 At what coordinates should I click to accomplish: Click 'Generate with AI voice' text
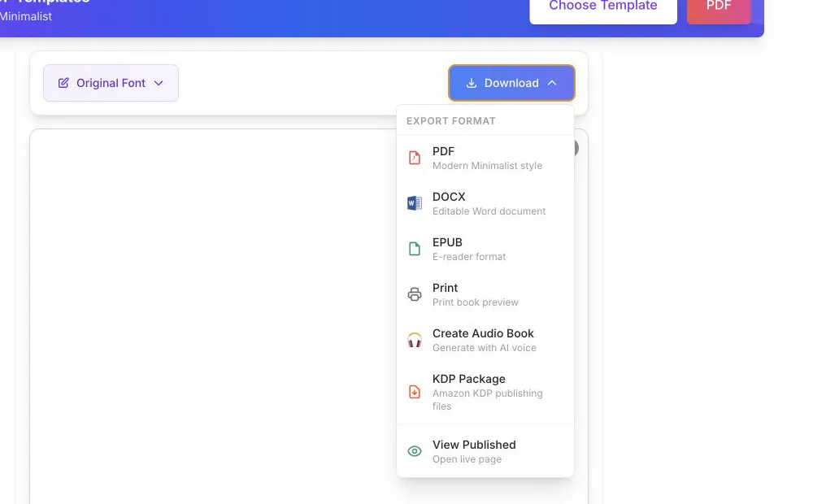pyautogui.click(x=485, y=348)
